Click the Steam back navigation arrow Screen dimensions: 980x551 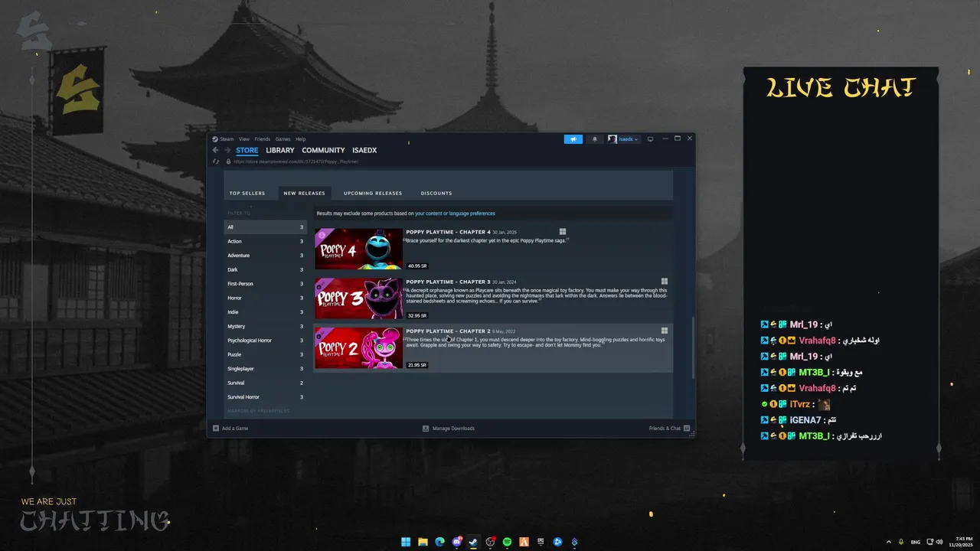point(216,151)
